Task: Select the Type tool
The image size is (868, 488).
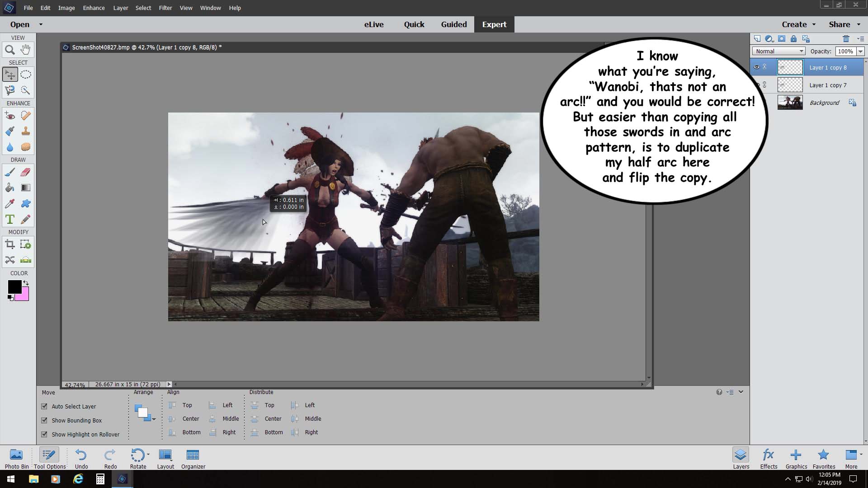Action: [10, 219]
